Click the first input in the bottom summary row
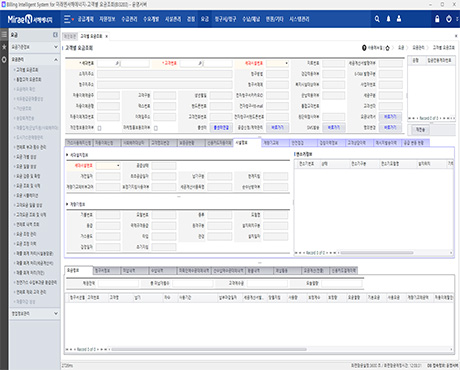The image size is (460, 370). click(118, 284)
